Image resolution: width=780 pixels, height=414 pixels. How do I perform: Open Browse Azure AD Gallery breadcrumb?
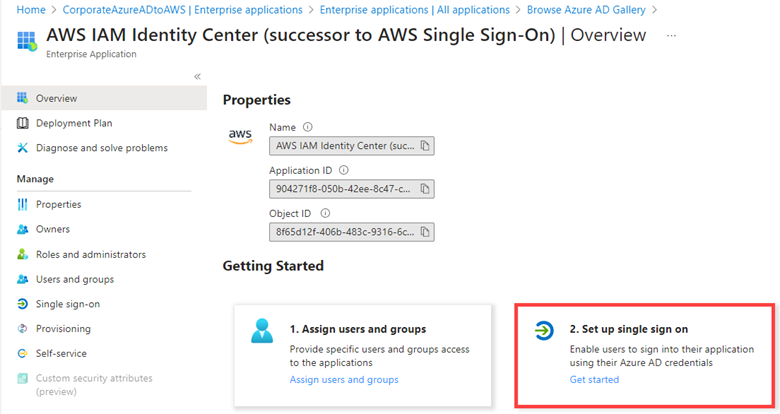(586, 10)
